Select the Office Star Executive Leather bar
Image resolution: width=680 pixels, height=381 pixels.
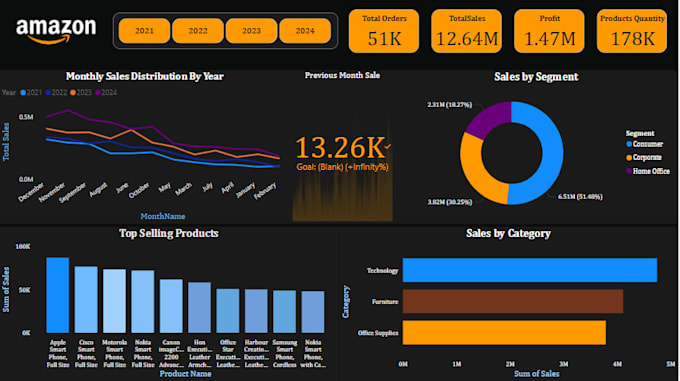(x=228, y=311)
